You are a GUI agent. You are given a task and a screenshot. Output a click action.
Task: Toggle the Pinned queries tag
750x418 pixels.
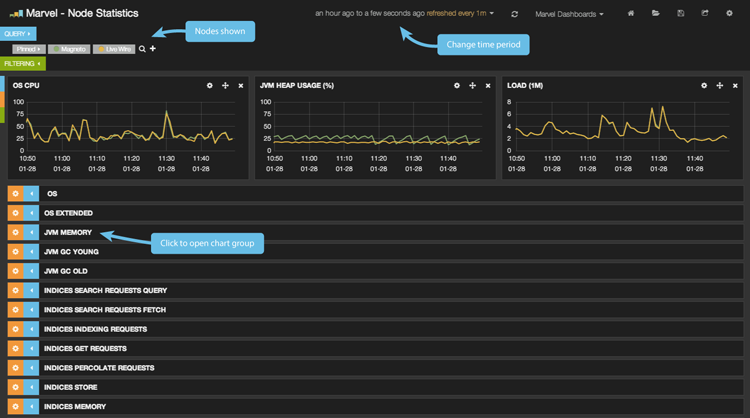[x=27, y=48]
